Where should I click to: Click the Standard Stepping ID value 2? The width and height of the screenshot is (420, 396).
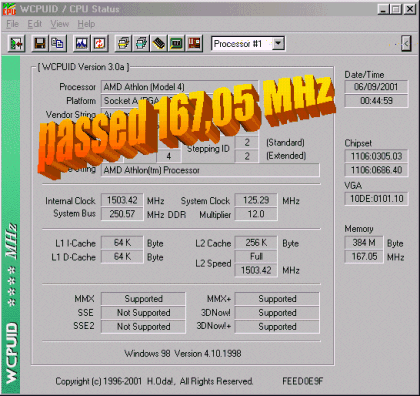click(247, 142)
